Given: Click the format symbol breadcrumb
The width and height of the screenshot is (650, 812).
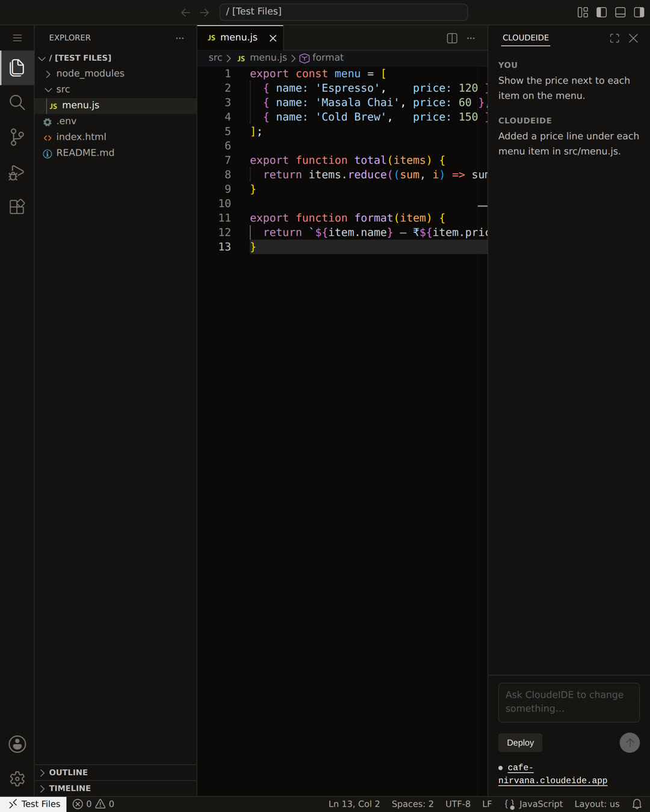Looking at the screenshot, I should pyautogui.click(x=322, y=58).
